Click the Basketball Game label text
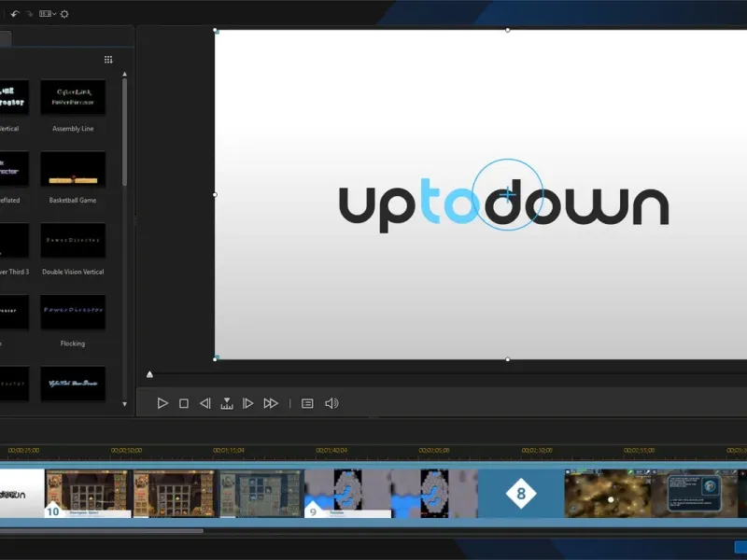The image size is (747, 560). (x=73, y=200)
